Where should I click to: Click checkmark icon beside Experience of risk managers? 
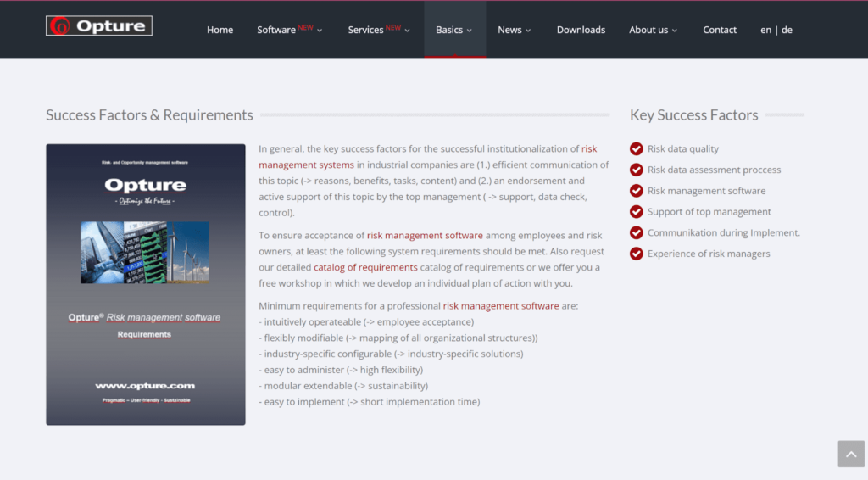click(x=636, y=254)
